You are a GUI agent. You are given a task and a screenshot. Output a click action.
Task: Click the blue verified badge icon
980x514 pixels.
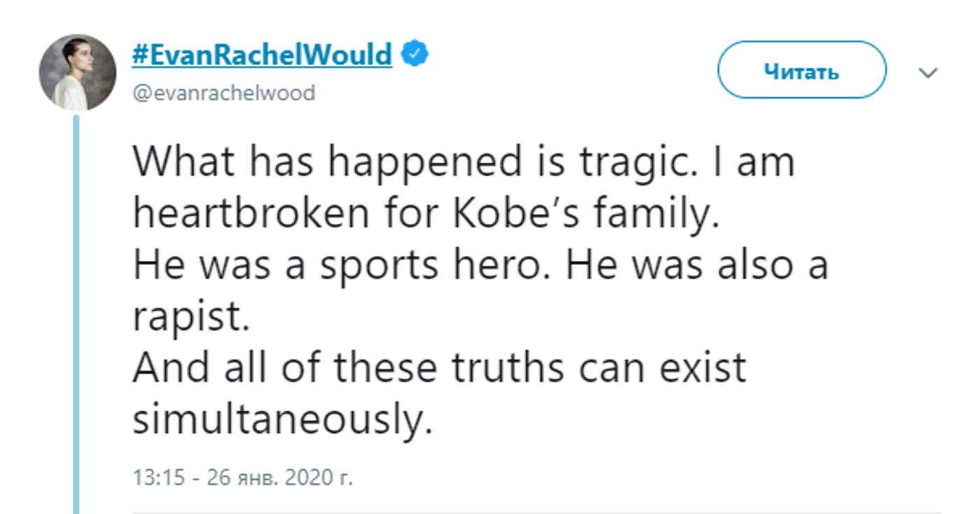coord(414,54)
